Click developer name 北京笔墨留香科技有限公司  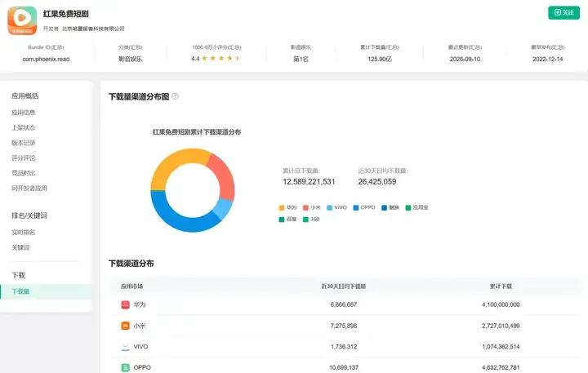point(93,29)
